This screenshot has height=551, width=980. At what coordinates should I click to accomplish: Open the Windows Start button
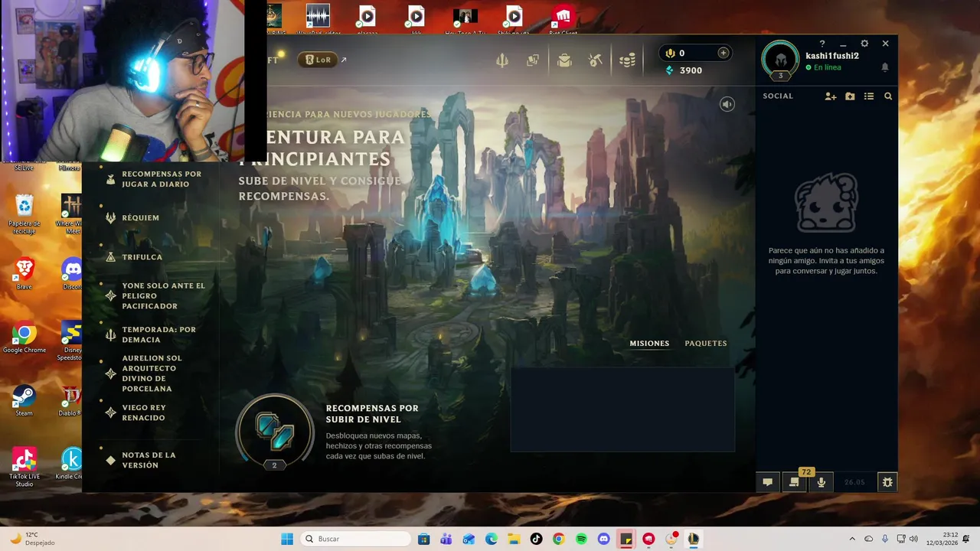287,539
